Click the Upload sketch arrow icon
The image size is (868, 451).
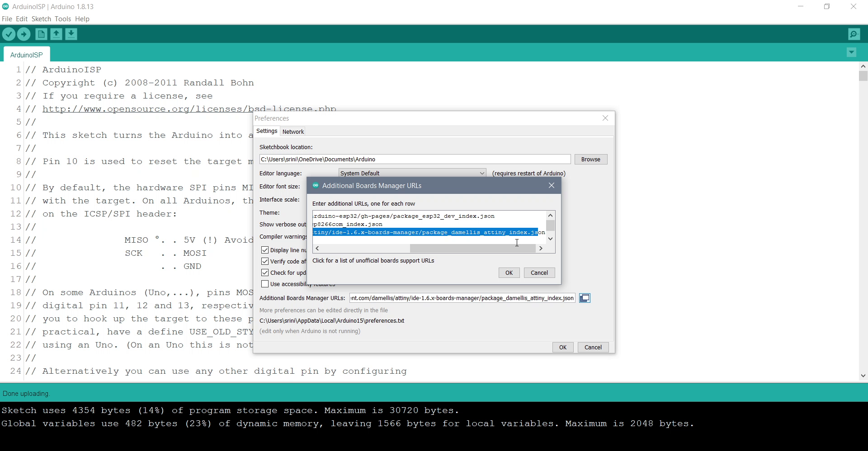coord(24,34)
